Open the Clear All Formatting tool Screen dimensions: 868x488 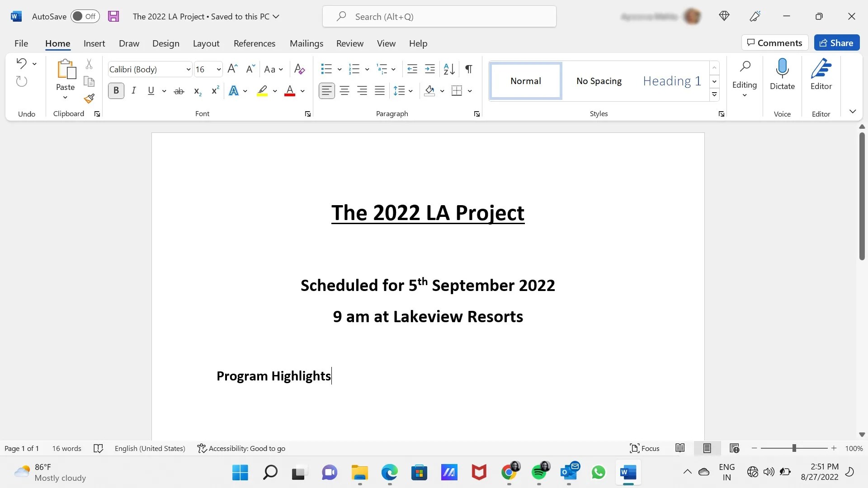299,69
